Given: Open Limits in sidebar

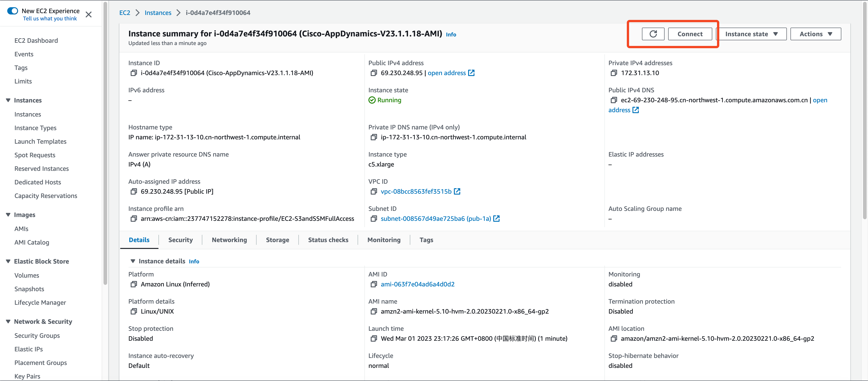Looking at the screenshot, I should (23, 81).
